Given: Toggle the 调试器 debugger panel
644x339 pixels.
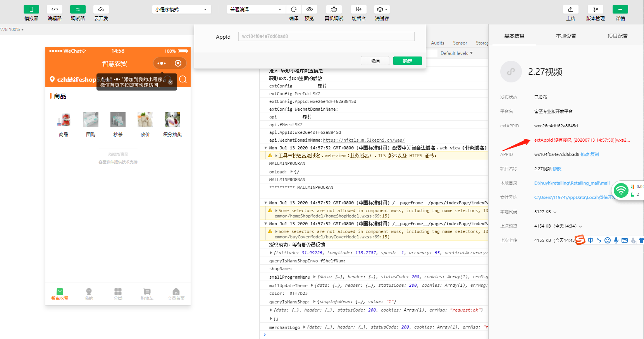Looking at the screenshot, I should [78, 9].
